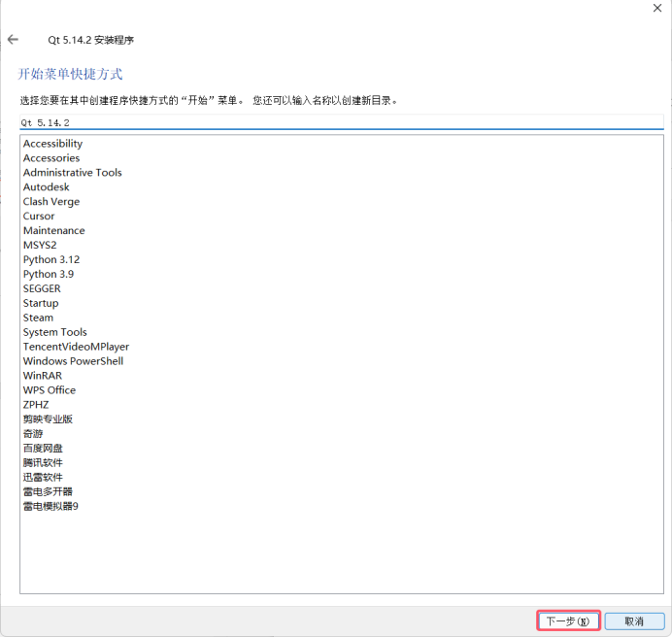The width and height of the screenshot is (672, 637).
Task: Focus the Qt 5.14.2 folder name field
Action: tap(341, 122)
